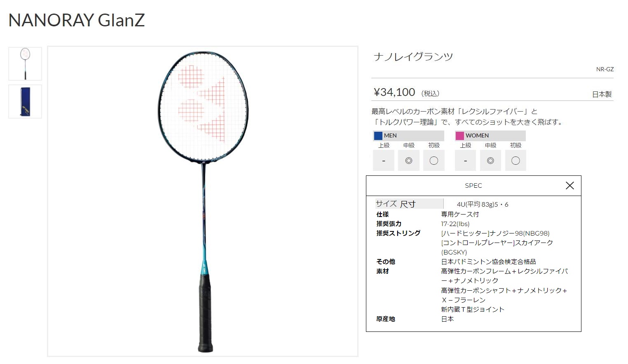Click the NANORAY GlanZ page title
The height and width of the screenshot is (364, 628).
(x=77, y=20)
